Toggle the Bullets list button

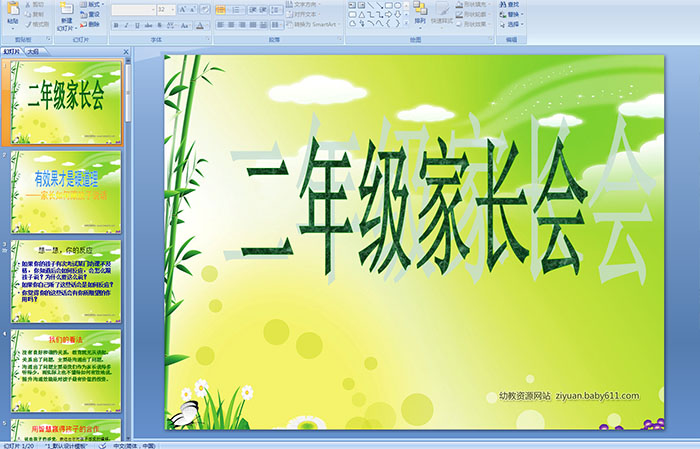pyautogui.click(x=221, y=10)
